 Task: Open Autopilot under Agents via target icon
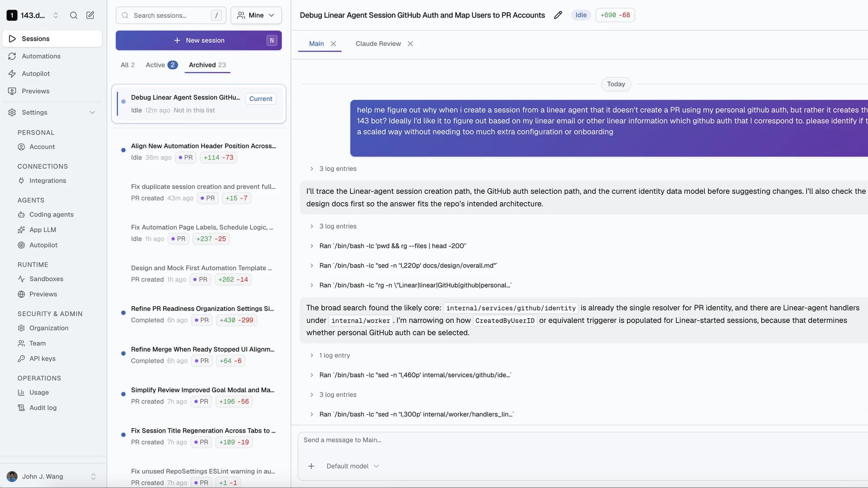pyautogui.click(x=21, y=245)
